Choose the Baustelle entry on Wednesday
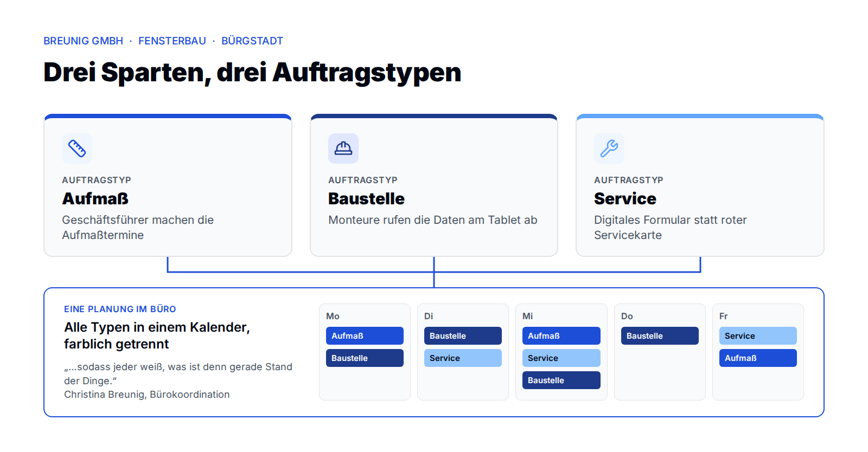 click(x=561, y=380)
